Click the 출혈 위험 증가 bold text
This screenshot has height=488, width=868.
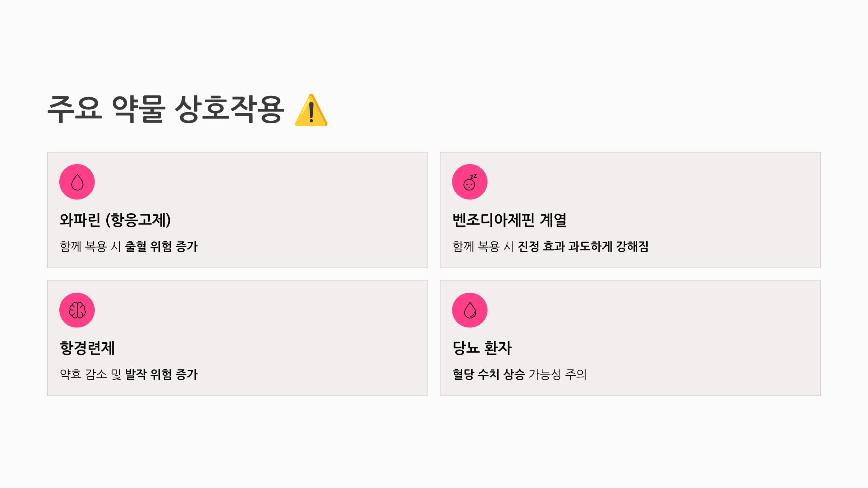pos(161,247)
